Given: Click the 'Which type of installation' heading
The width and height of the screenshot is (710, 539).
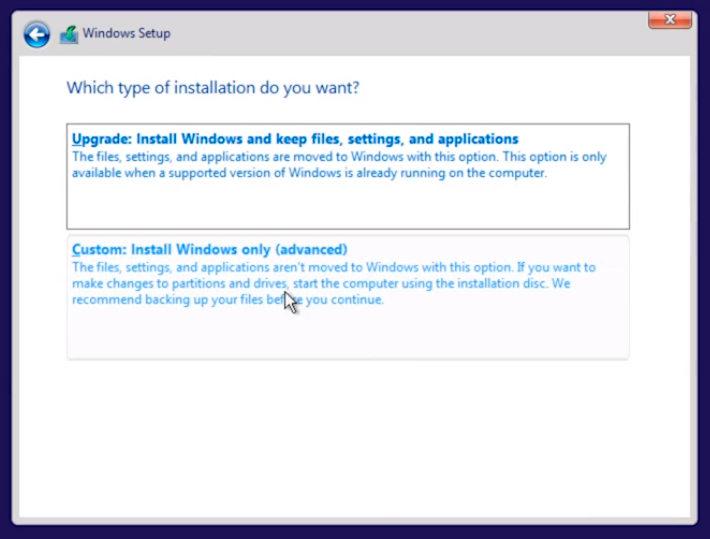Looking at the screenshot, I should tap(213, 88).
